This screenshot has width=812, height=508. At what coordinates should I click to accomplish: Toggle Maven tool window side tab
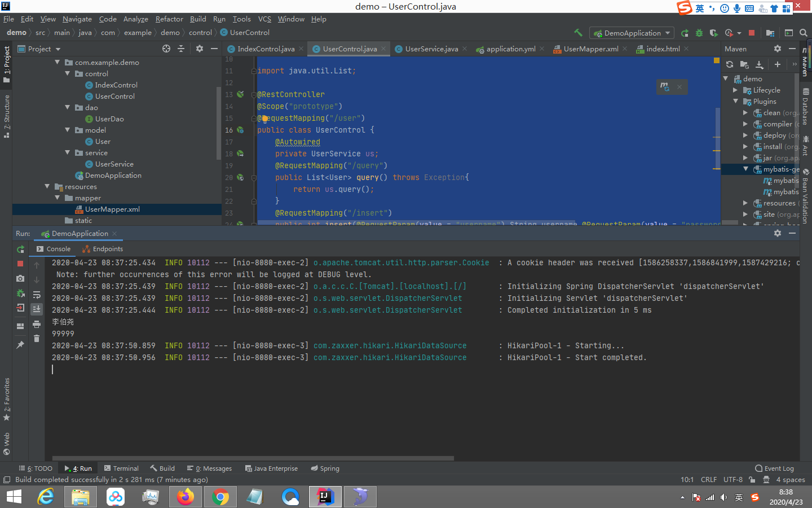point(806,62)
